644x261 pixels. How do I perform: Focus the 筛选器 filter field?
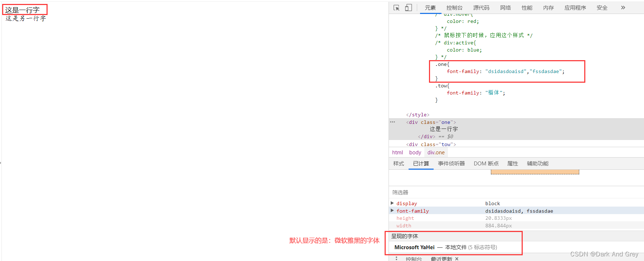516,192
